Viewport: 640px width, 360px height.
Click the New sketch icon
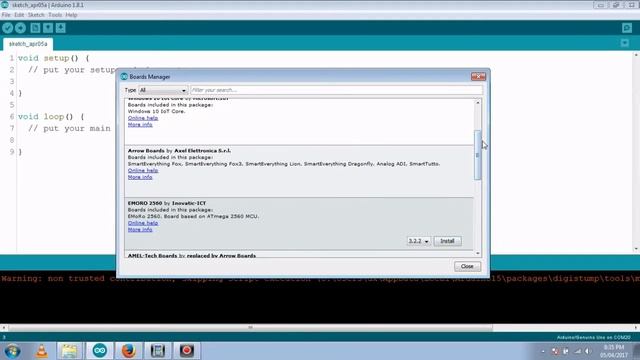click(x=35, y=28)
